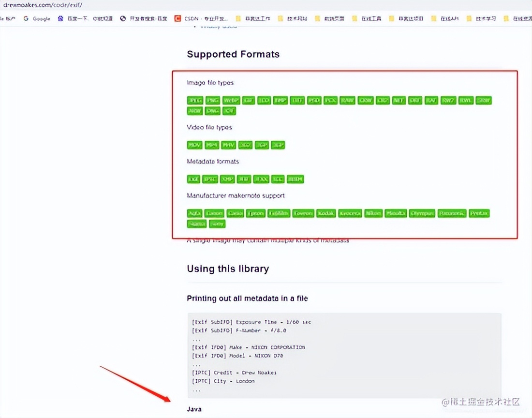Image resolution: width=532 pixels, height=418 pixels.
Task: Open the Google bookmark
Action: (37, 19)
